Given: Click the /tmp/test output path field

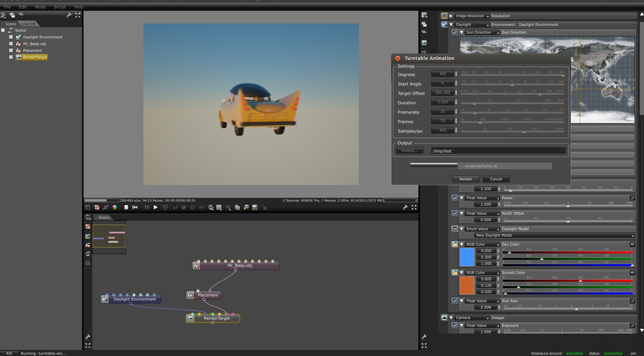Looking at the screenshot, I should click(x=498, y=151).
